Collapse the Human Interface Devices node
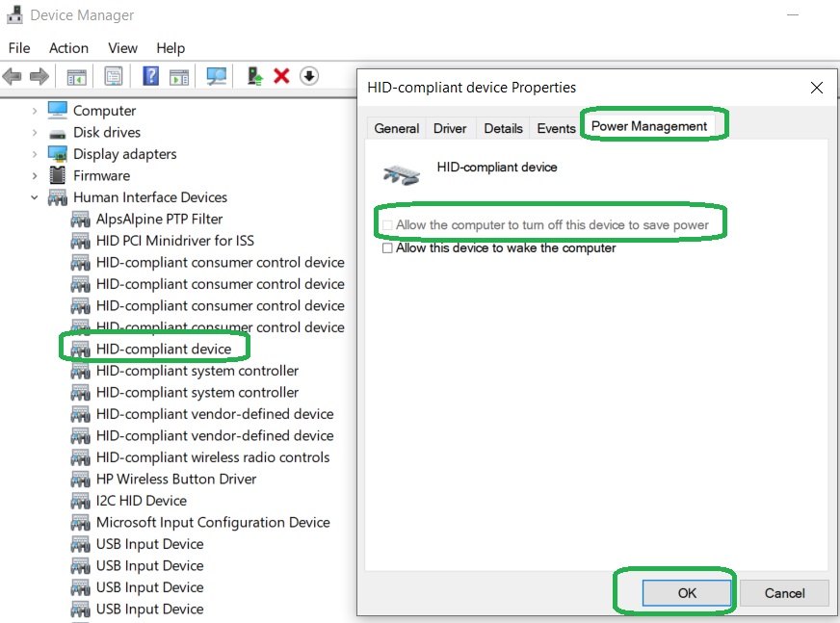This screenshot has height=623, width=840. (x=35, y=197)
